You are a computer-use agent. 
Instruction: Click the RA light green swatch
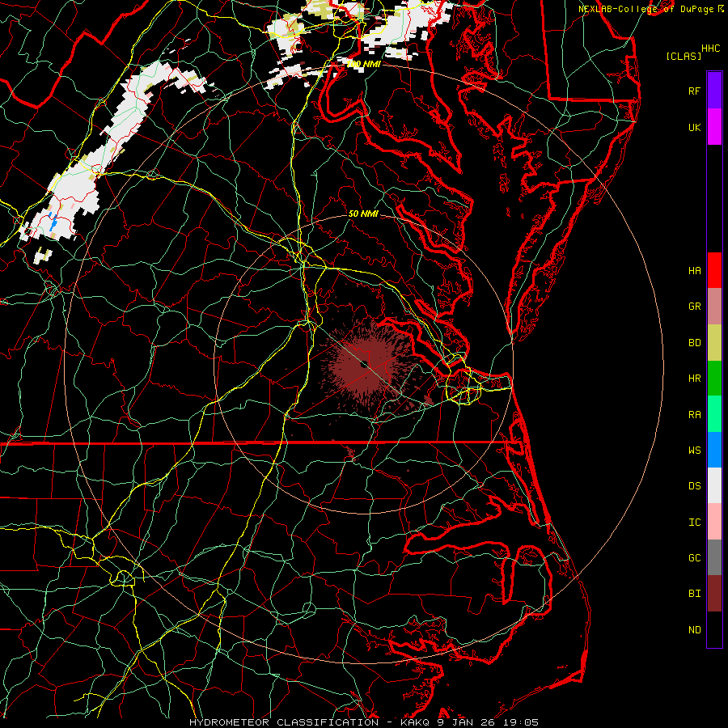click(714, 413)
